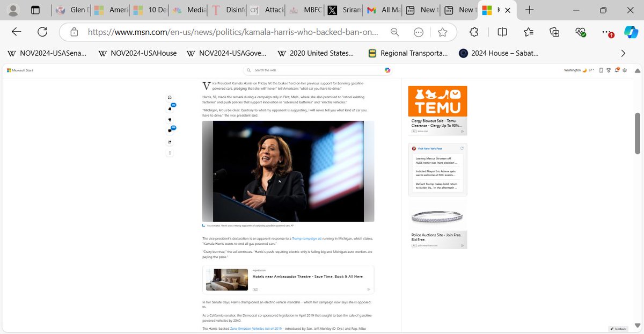Open article comments bubble icon
644x334 pixels.
[x=170, y=130]
